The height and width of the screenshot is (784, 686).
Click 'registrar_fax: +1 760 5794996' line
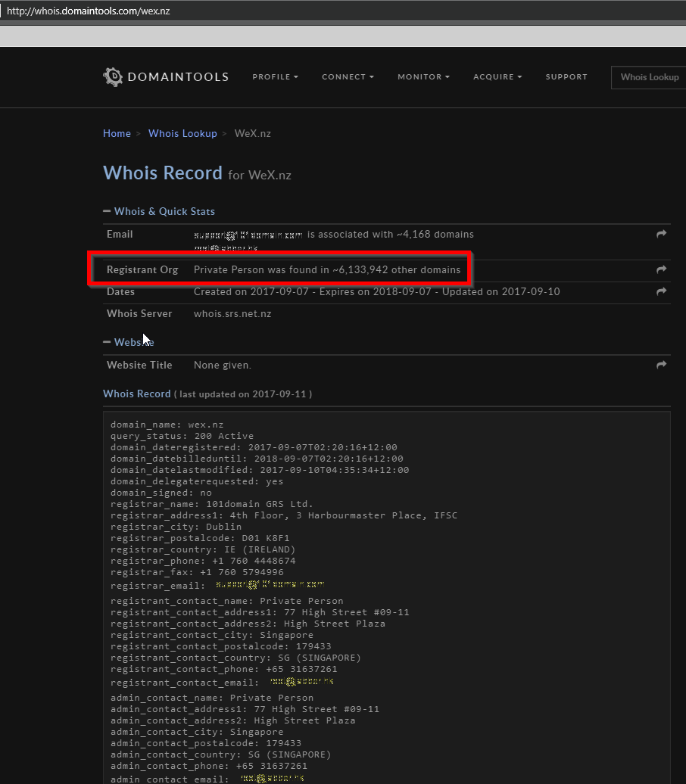[197, 572]
